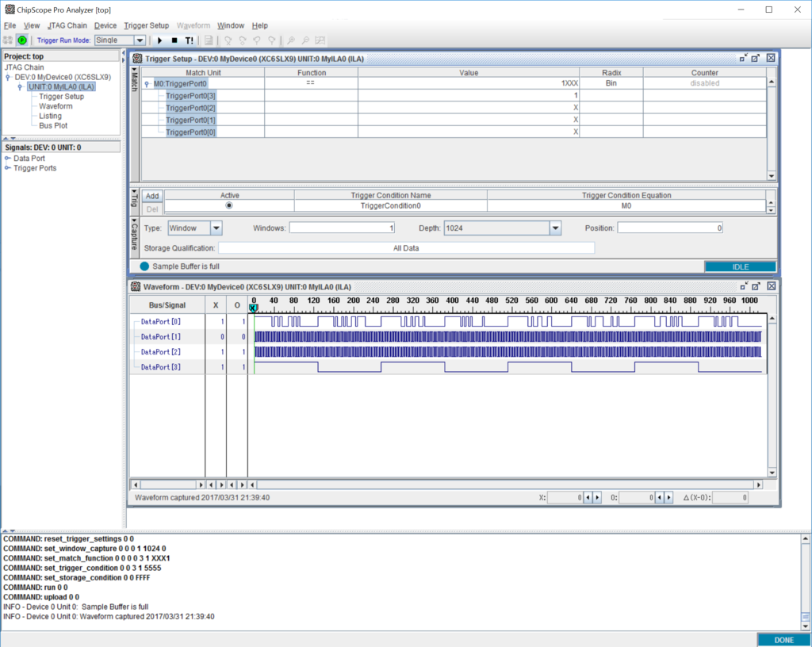Click the zoom fit toolbar icon
Image resolution: width=812 pixels, height=647 pixels.
[320, 40]
